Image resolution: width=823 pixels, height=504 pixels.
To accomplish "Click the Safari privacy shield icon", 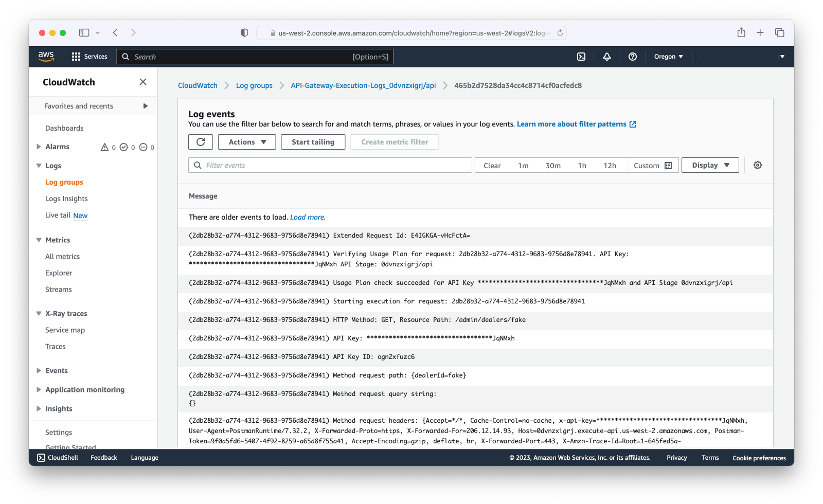I will 244,32.
